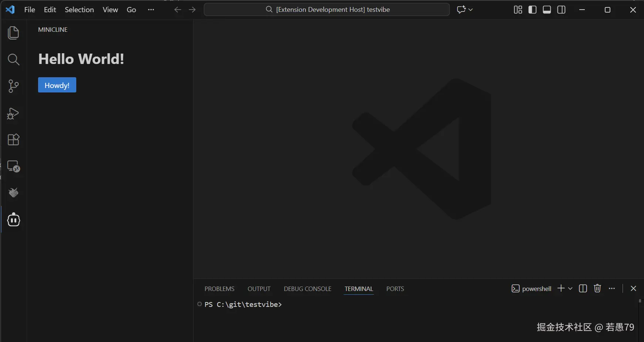Open the Selection menu
The width and height of the screenshot is (644, 342).
79,10
